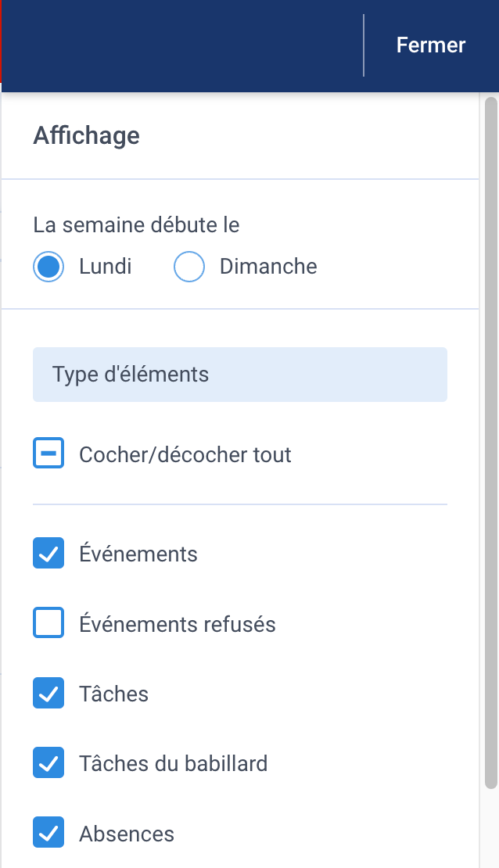The width and height of the screenshot is (499, 868).
Task: Click the Affichage panel heading
Action: 86,135
